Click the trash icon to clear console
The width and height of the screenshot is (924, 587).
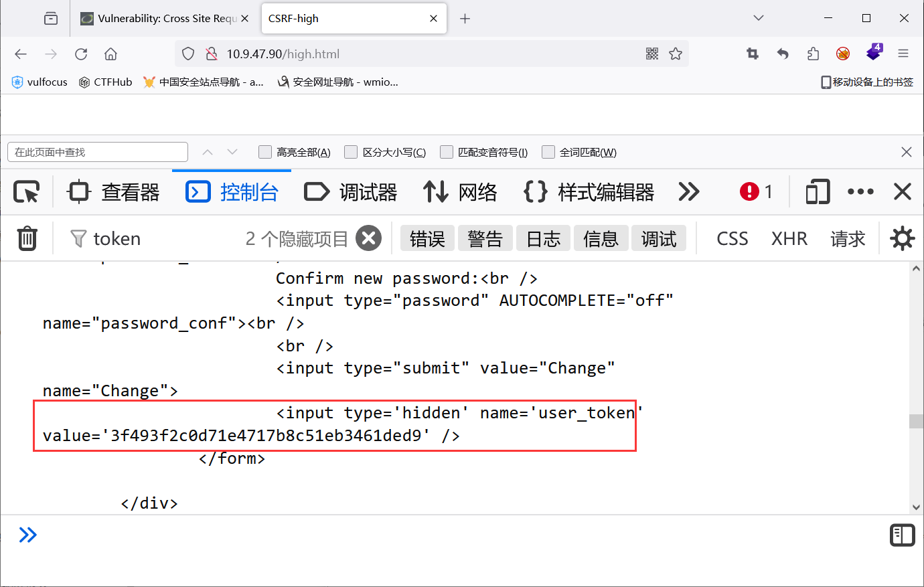pyautogui.click(x=27, y=238)
